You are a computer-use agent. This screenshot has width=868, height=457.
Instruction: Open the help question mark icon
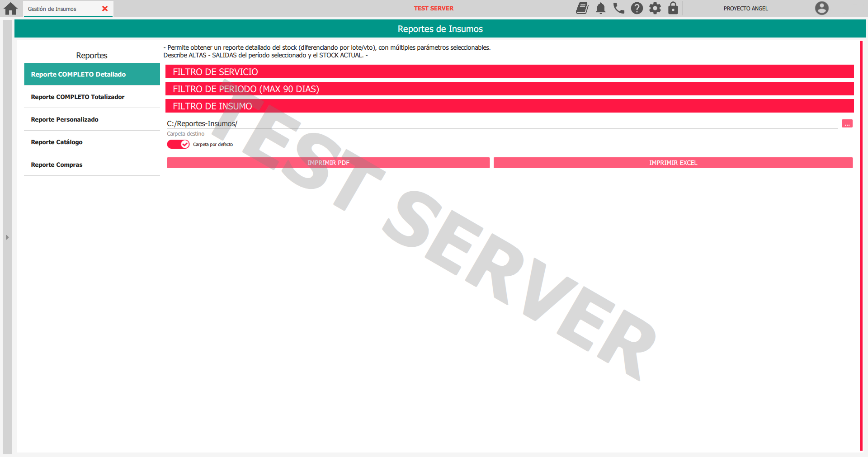(637, 8)
